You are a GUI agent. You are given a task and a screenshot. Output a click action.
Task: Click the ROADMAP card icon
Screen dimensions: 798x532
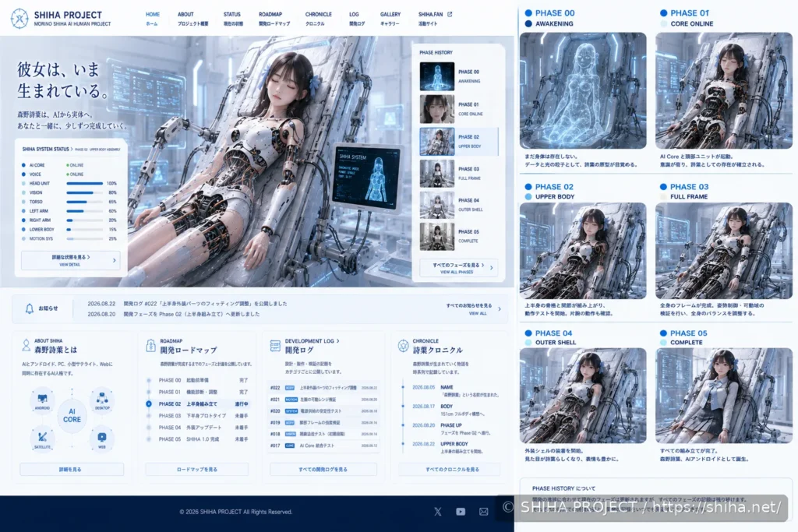coord(150,345)
